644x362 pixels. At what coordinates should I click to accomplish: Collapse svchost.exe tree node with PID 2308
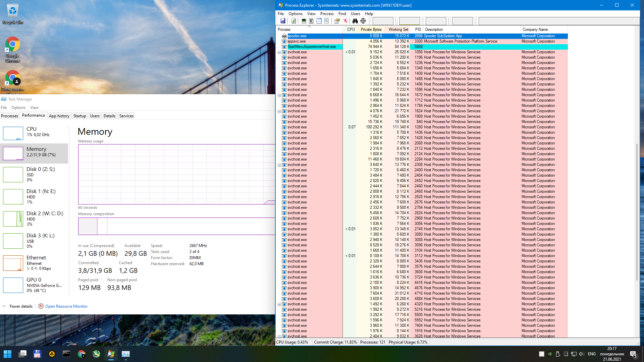coord(279,165)
